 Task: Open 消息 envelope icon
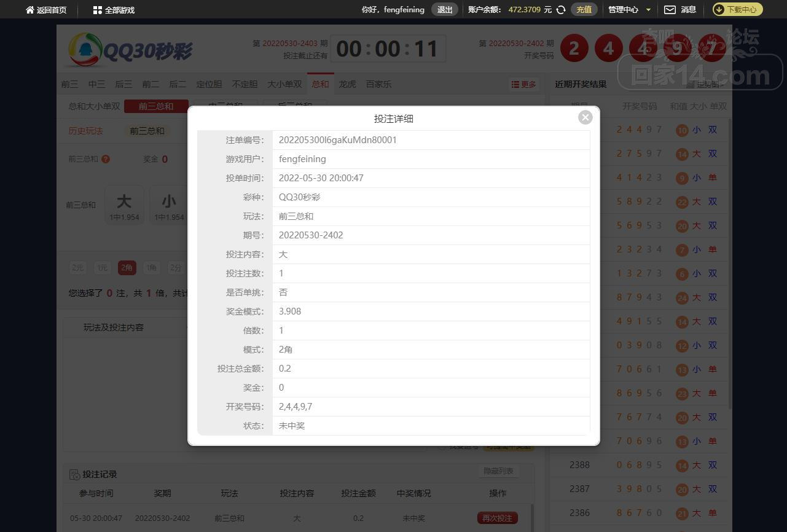pos(670,10)
